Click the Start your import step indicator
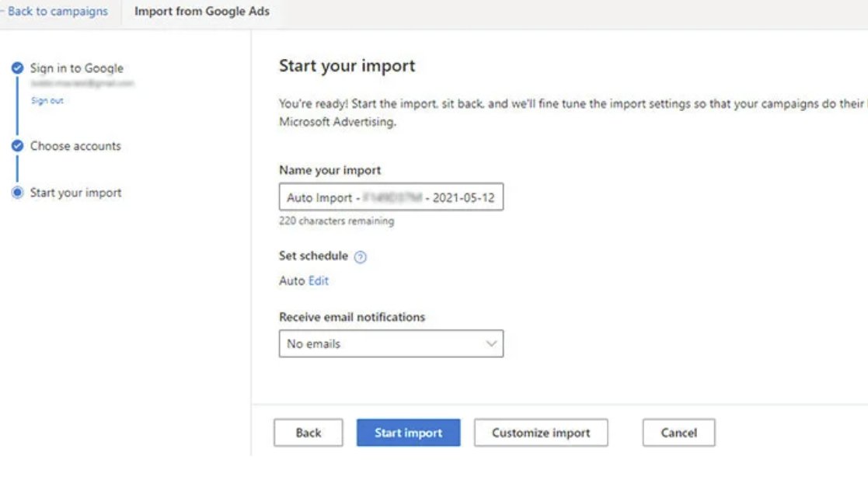This screenshot has height=494, width=868. tap(18, 193)
